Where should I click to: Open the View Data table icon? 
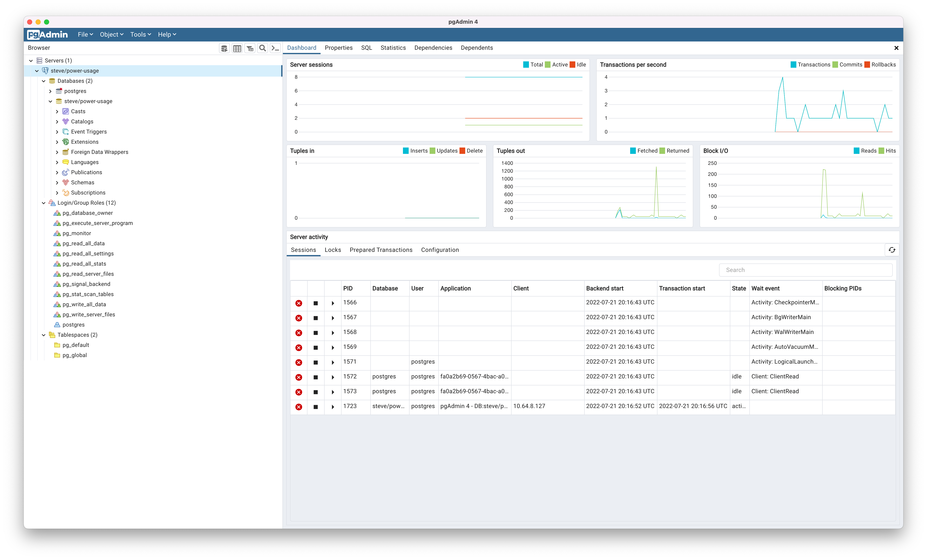click(x=237, y=48)
